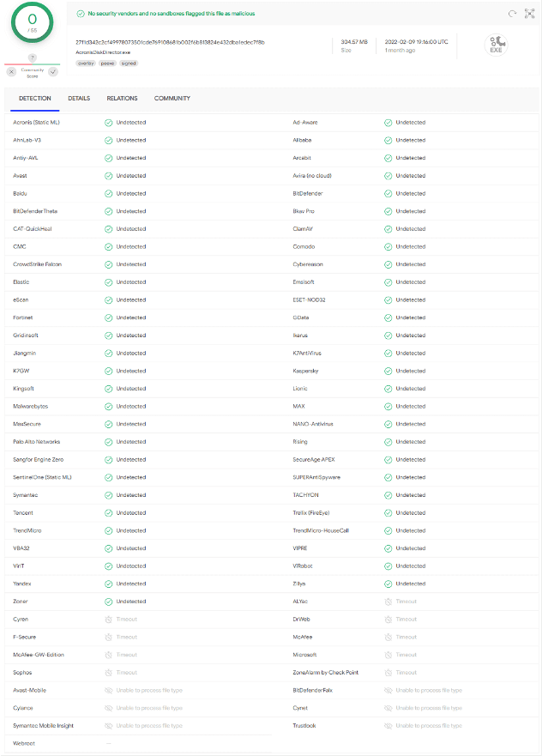Open the similar files graph icon
Image resolution: width=542 pixels, height=756 pixels.
529,14
